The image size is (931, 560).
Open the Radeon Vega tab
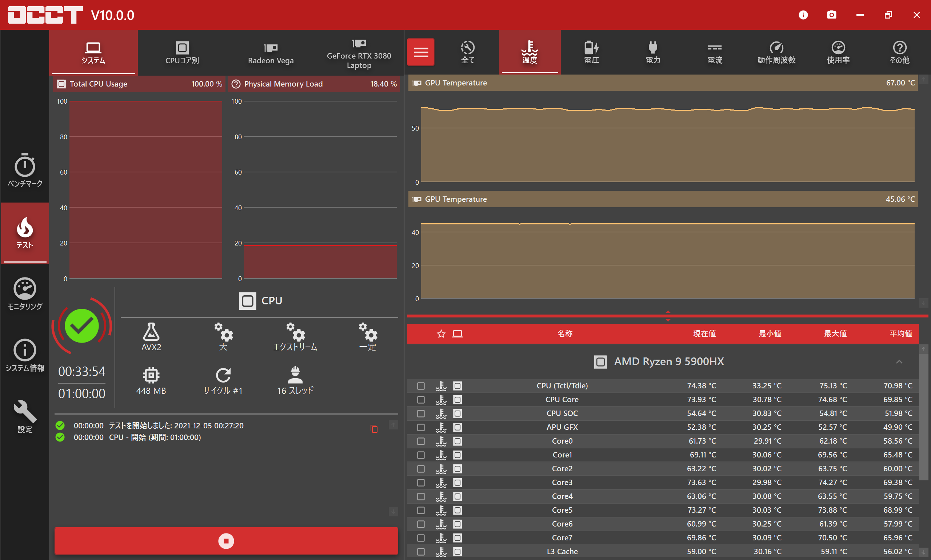coord(271,52)
